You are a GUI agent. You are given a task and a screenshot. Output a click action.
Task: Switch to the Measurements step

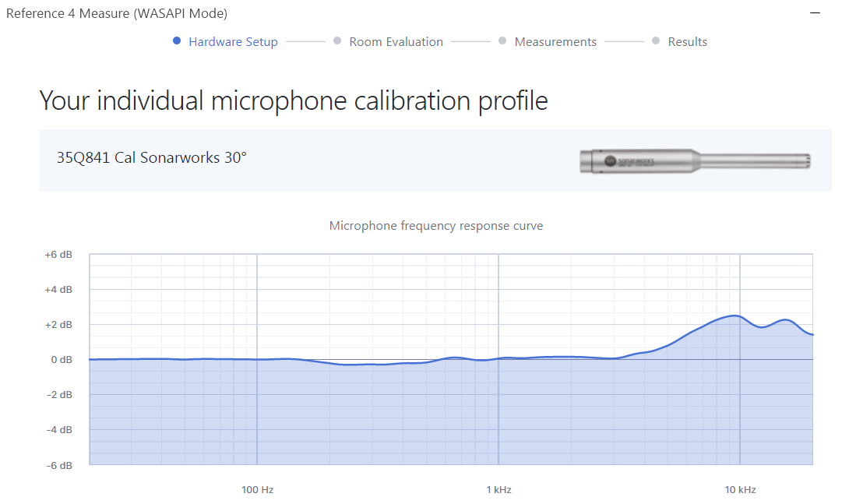555,42
